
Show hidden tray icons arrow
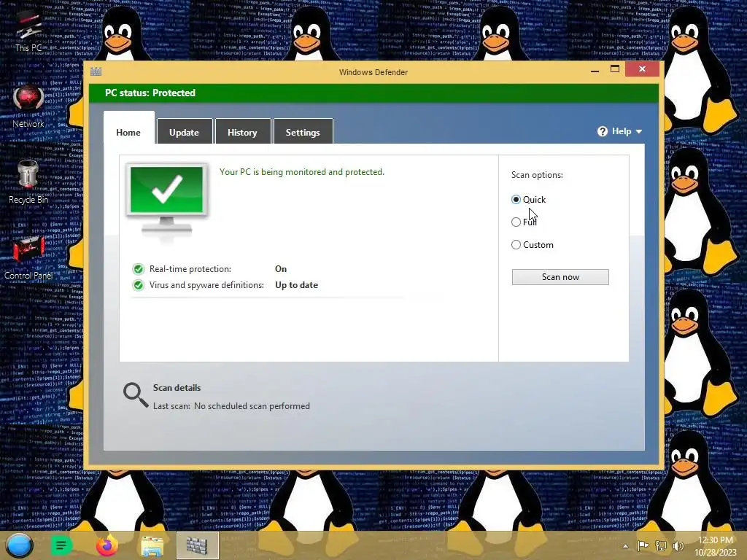625,546
